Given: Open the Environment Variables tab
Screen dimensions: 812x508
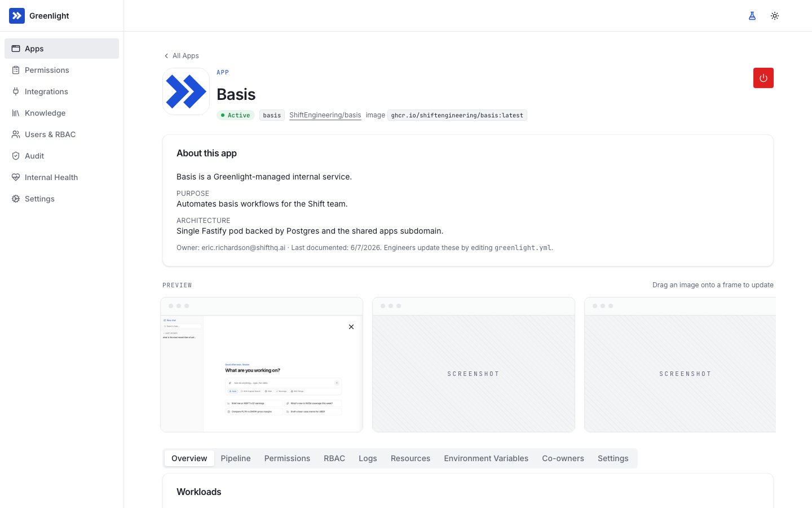Looking at the screenshot, I should click(x=486, y=458).
